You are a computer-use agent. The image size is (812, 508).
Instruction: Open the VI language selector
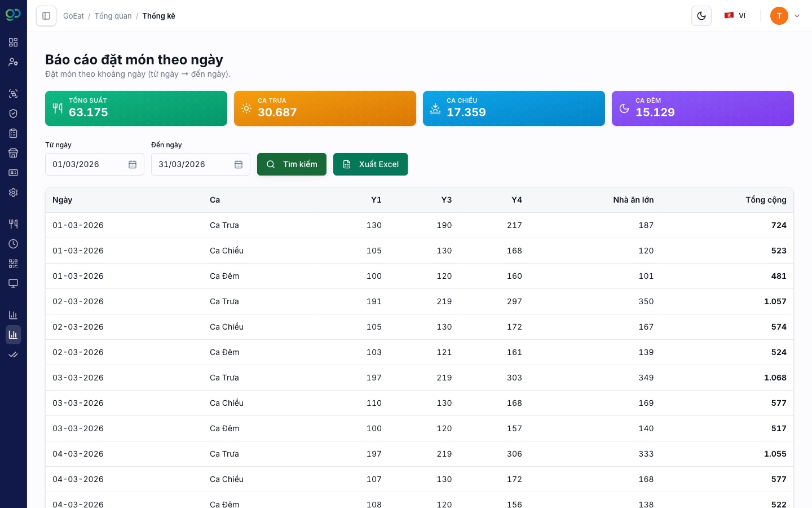coord(735,16)
